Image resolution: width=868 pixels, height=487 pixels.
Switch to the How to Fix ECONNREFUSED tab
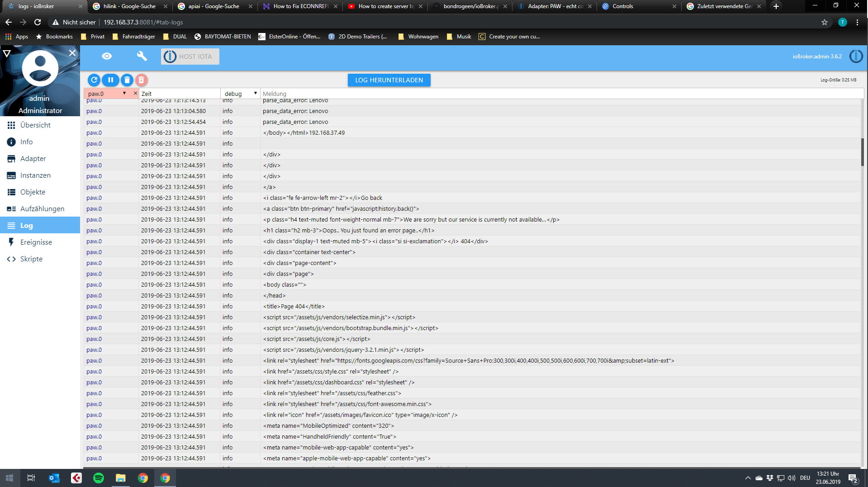coord(300,6)
